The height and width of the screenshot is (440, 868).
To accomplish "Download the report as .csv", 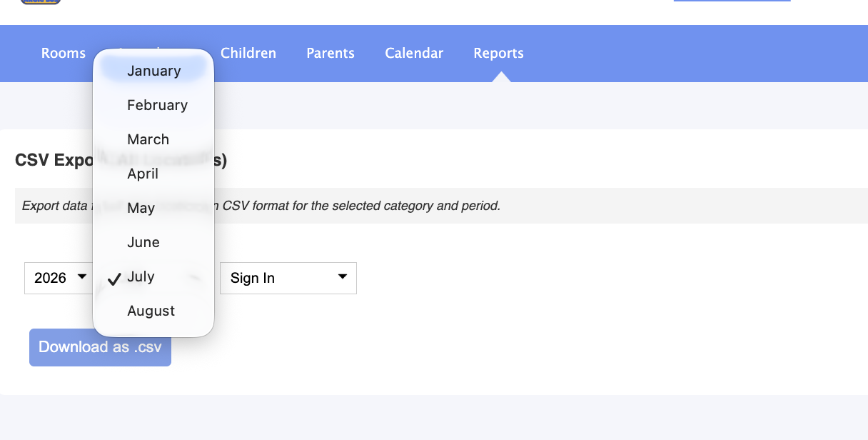I will click(x=100, y=347).
